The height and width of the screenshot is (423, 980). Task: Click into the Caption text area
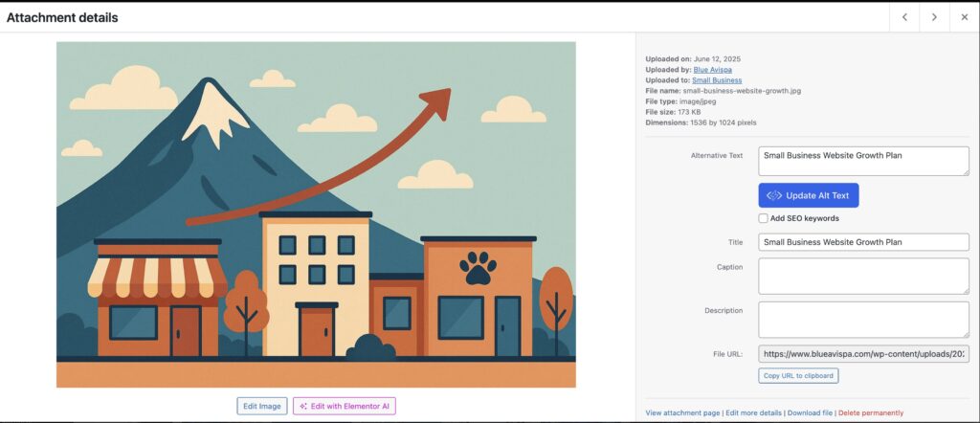[x=863, y=277]
